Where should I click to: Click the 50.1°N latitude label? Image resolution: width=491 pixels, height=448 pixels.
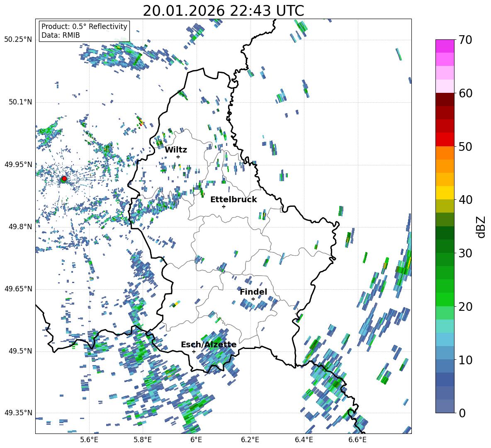pyautogui.click(x=20, y=102)
